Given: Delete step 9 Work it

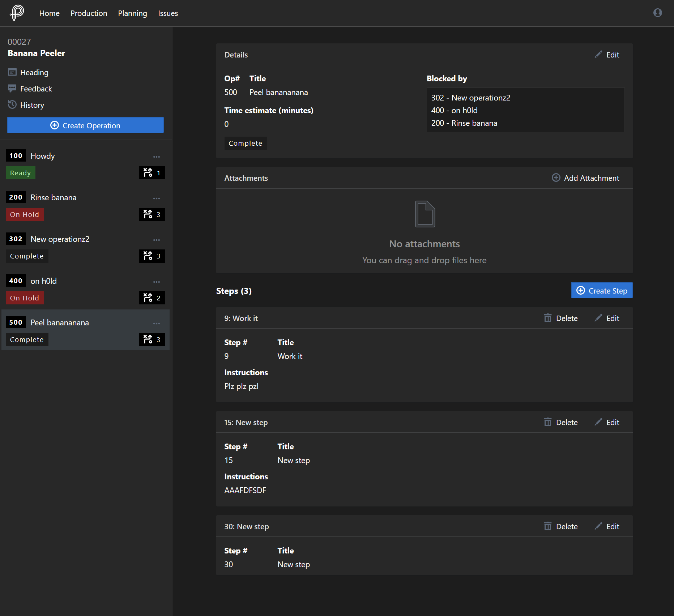Looking at the screenshot, I should (561, 318).
